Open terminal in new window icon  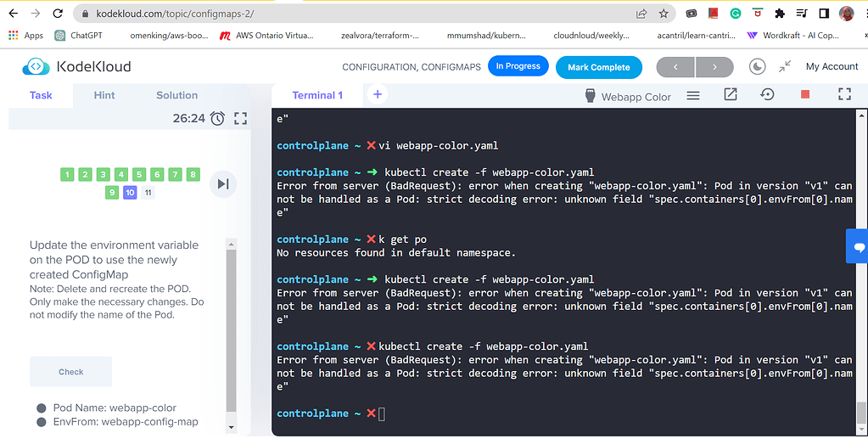pyautogui.click(x=730, y=95)
